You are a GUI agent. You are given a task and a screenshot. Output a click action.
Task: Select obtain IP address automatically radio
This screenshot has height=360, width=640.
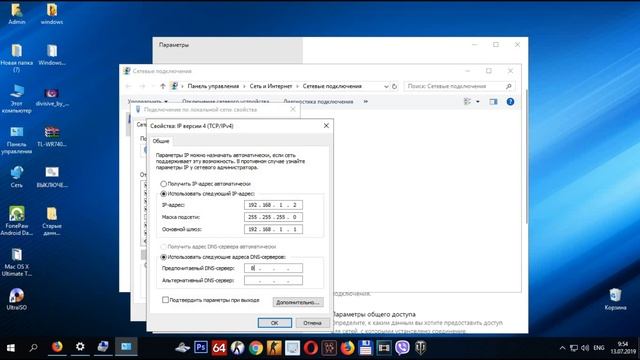click(163, 184)
